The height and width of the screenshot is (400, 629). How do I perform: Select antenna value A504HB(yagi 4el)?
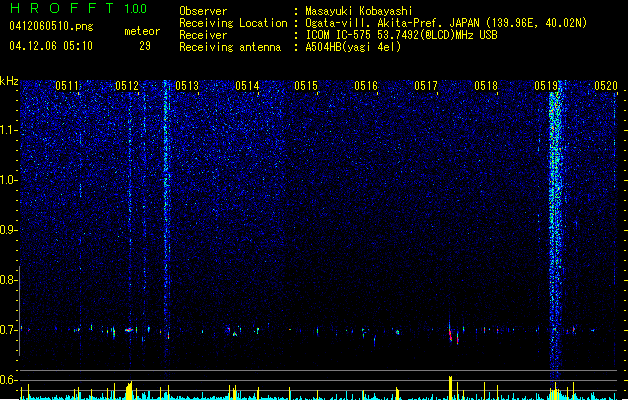353,47
